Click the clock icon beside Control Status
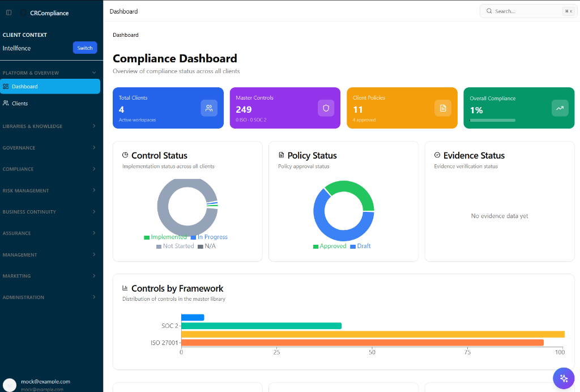580x392 pixels. [x=125, y=155]
